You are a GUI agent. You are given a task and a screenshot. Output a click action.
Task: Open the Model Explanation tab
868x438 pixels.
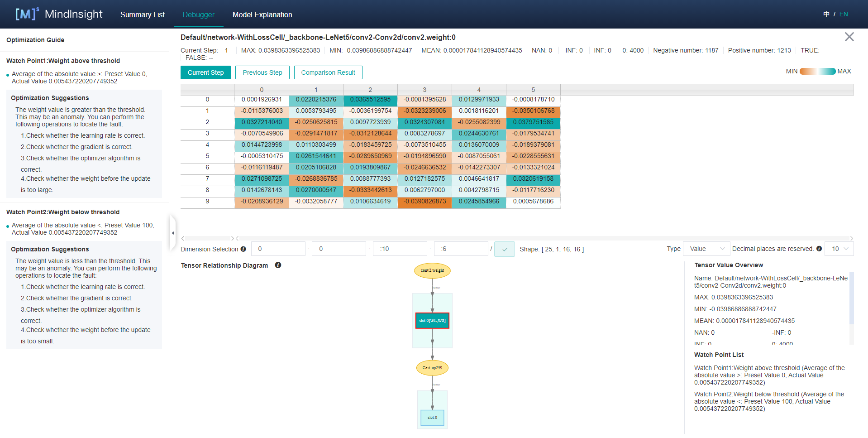(x=262, y=14)
